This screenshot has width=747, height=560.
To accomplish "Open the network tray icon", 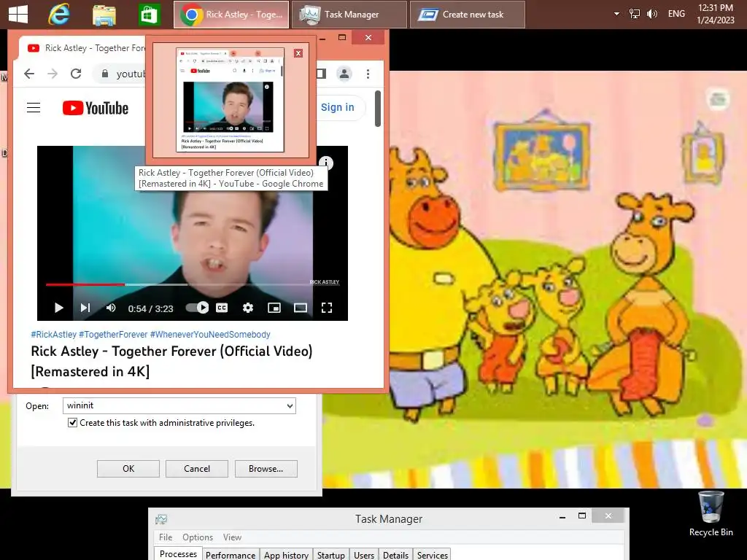I will coord(635,14).
